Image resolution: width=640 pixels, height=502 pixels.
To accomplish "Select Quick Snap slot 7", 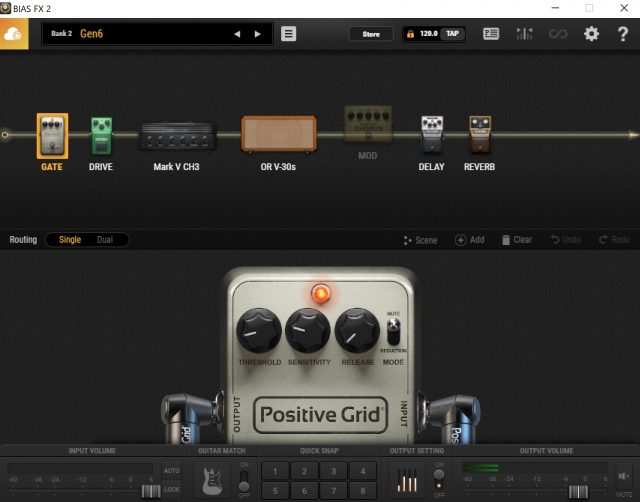I will pos(333,491).
